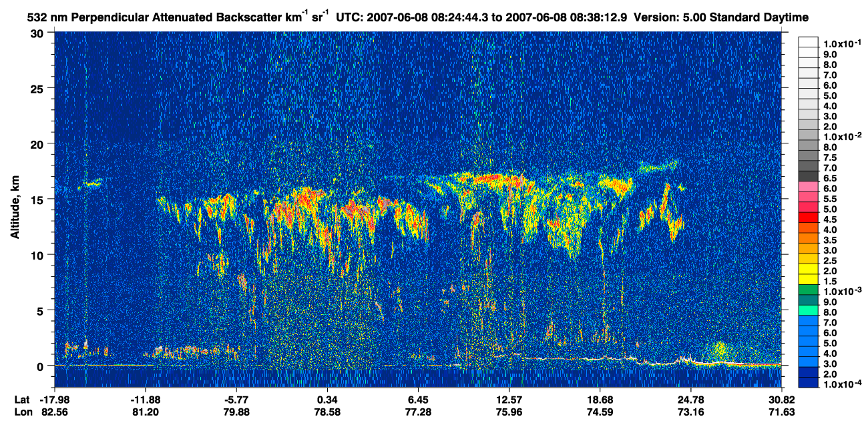The height and width of the screenshot is (445, 868).
Task: Click the 30 km altitude tick label
Action: click(38, 33)
